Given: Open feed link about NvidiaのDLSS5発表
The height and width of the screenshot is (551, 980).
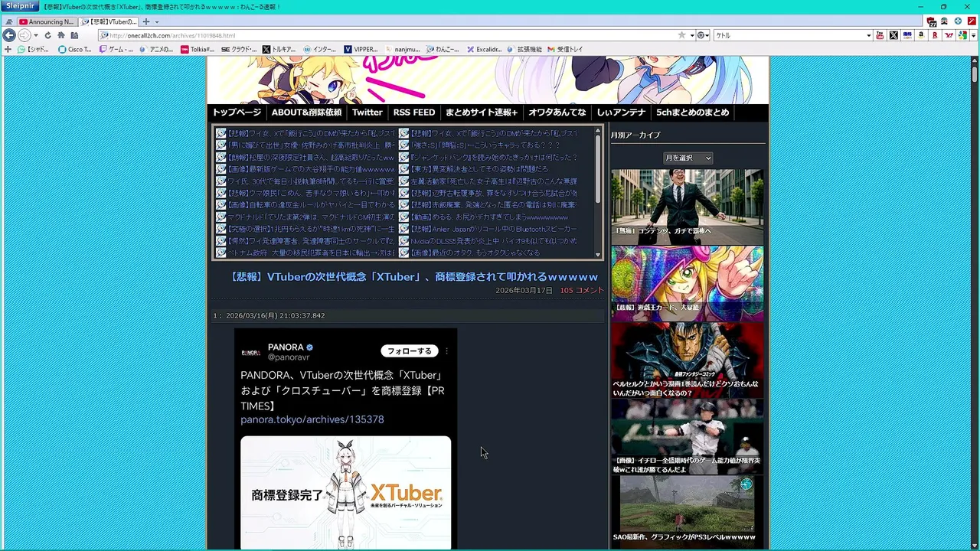Looking at the screenshot, I should click(x=495, y=241).
